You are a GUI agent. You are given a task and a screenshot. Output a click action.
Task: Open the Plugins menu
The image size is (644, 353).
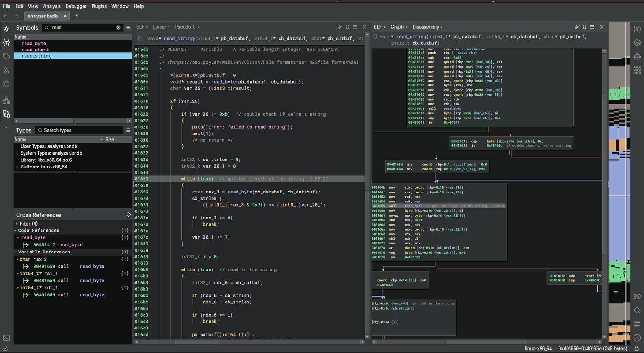click(99, 6)
